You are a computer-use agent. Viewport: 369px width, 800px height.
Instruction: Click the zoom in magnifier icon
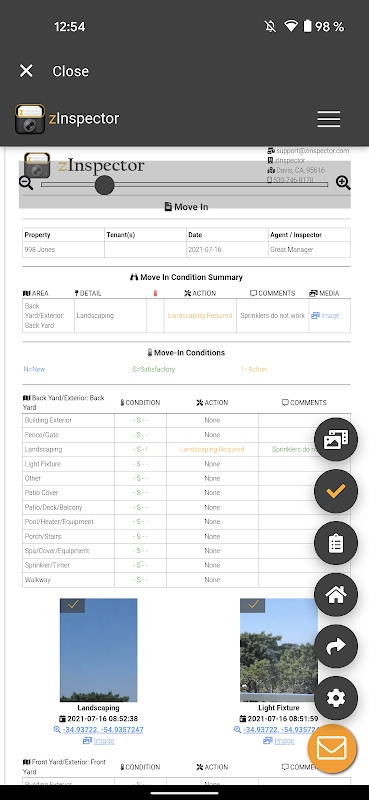click(x=343, y=183)
